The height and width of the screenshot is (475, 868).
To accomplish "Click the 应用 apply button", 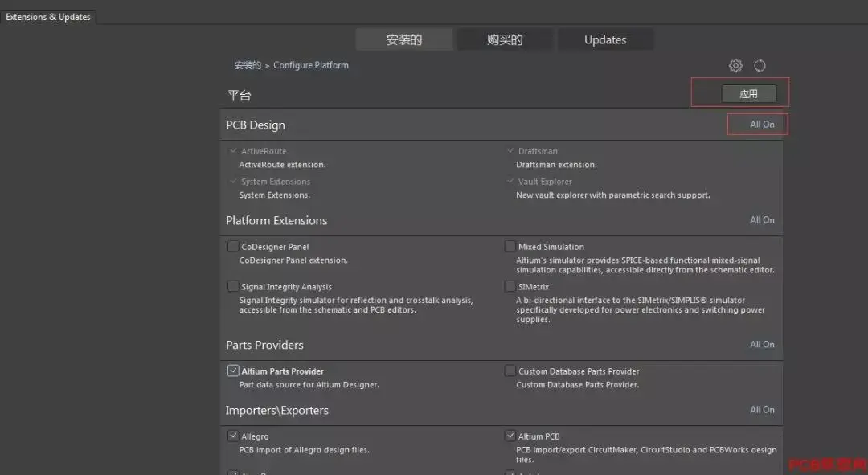I will pos(749,94).
